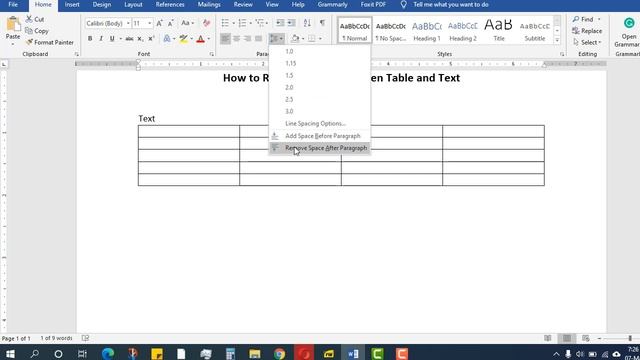Click the Word taskbar icon
The height and width of the screenshot is (360, 640).
[x=353, y=353]
